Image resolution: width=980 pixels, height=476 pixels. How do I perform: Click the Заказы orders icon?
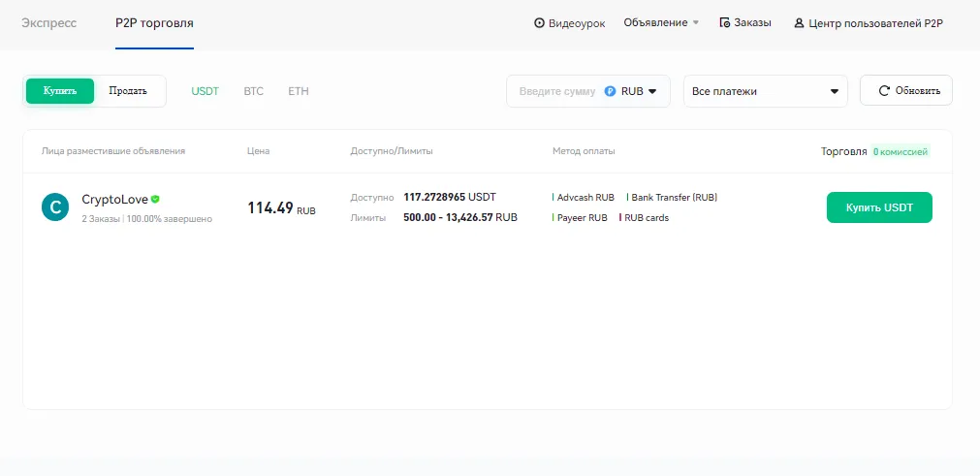tap(725, 23)
